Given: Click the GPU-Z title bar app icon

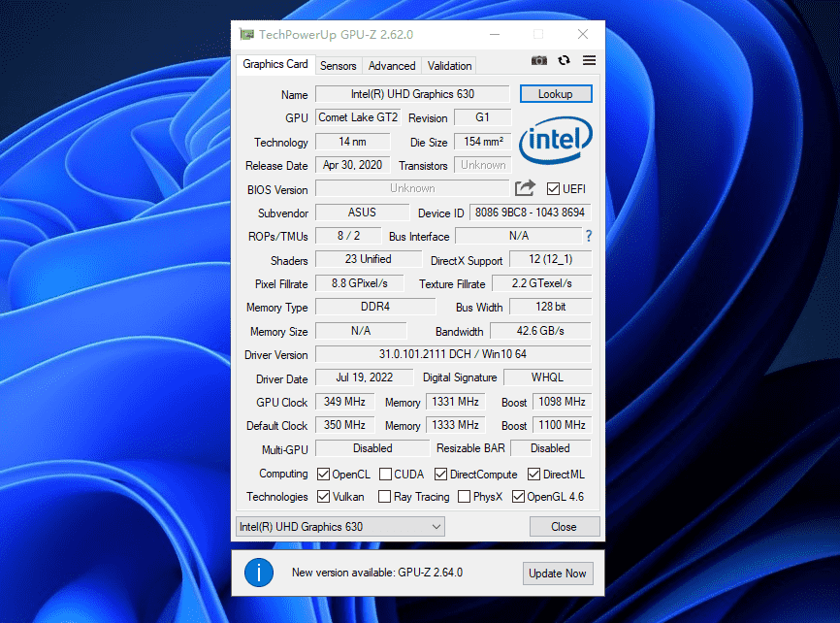Looking at the screenshot, I should [247, 35].
